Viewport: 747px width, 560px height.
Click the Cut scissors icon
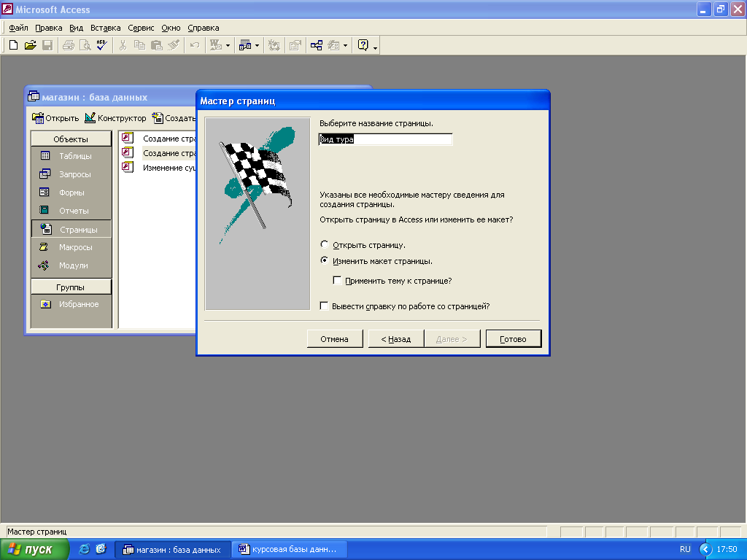click(x=123, y=45)
